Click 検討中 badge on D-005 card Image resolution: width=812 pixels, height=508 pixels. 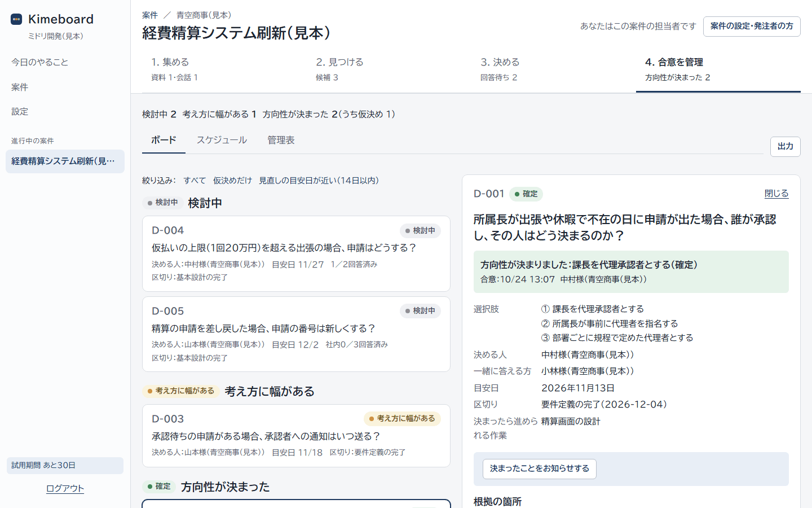pyautogui.click(x=421, y=311)
